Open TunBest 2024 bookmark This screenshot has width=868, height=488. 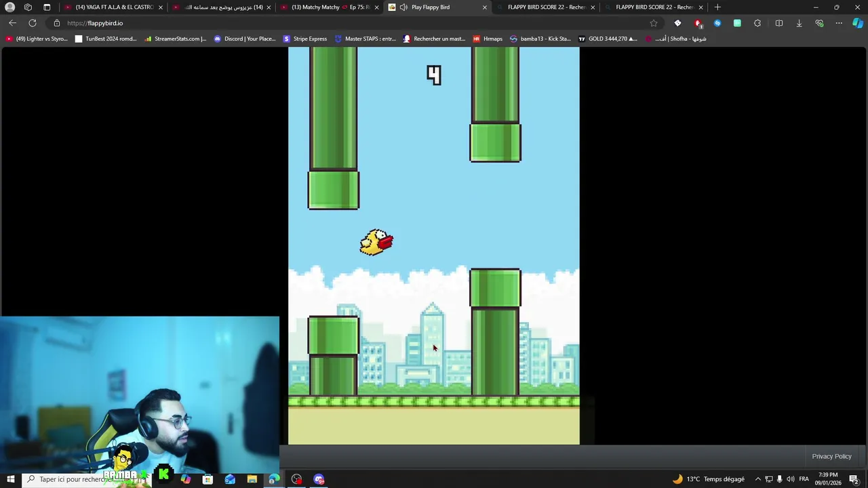[106, 39]
